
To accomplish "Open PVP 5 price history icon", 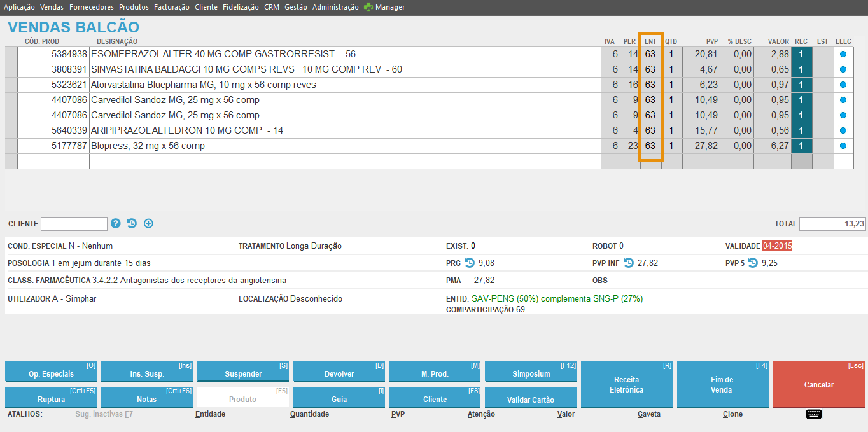I will pyautogui.click(x=753, y=263).
